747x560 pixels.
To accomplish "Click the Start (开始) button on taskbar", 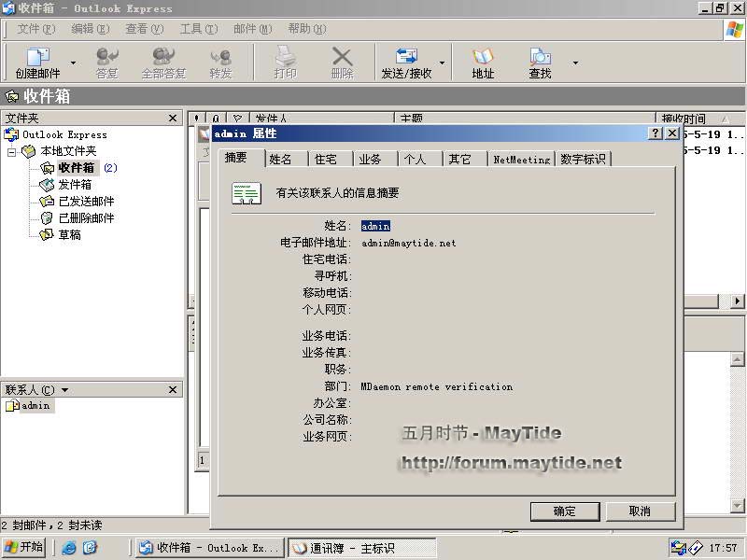I will click(x=24, y=548).
